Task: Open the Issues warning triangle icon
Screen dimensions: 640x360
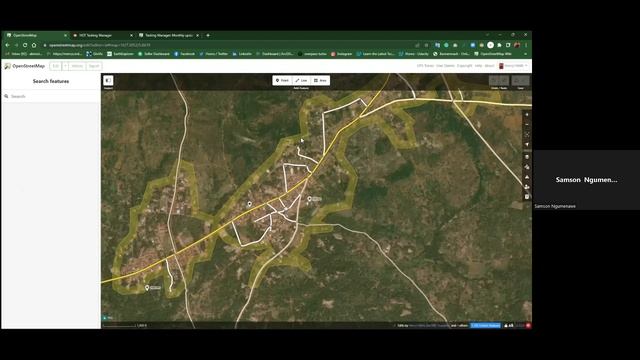Action: coord(527,177)
